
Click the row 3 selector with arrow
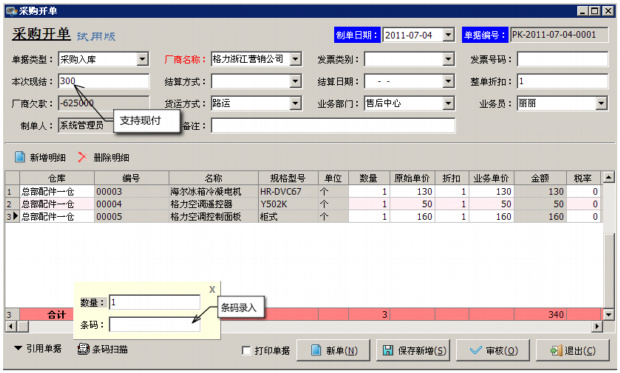click(12, 217)
